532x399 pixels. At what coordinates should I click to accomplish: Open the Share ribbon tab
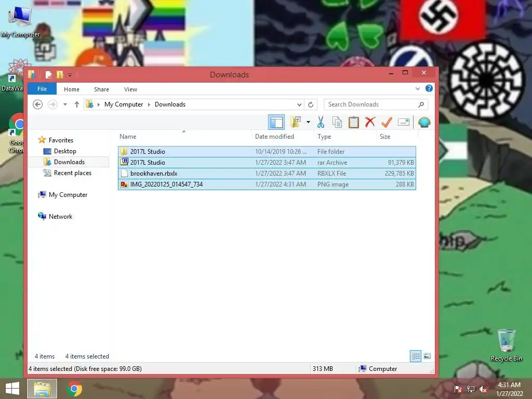pyautogui.click(x=101, y=89)
